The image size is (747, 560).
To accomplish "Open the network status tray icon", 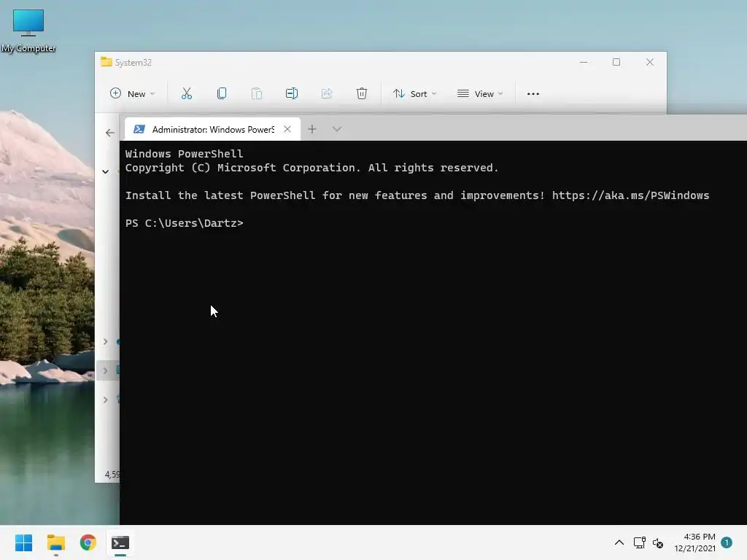I will 639,542.
